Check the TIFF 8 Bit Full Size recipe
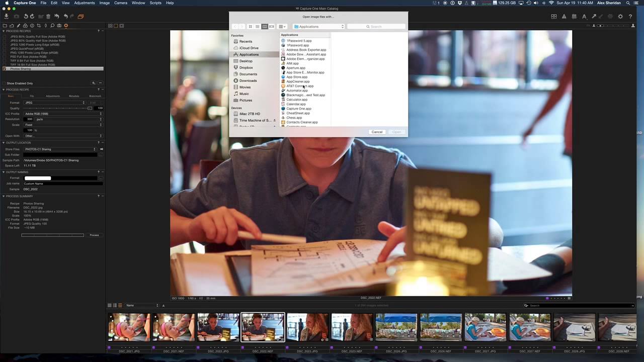The width and height of the screenshot is (644, 362). [5, 61]
